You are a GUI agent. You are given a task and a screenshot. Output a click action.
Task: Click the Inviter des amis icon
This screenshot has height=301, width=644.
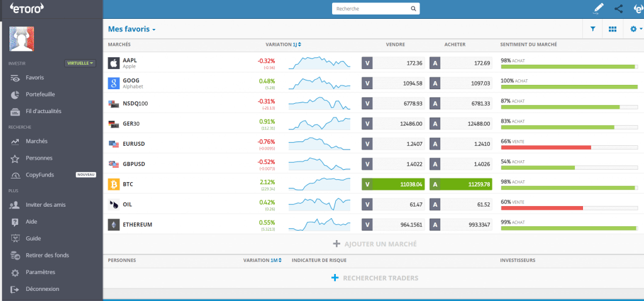(15, 205)
